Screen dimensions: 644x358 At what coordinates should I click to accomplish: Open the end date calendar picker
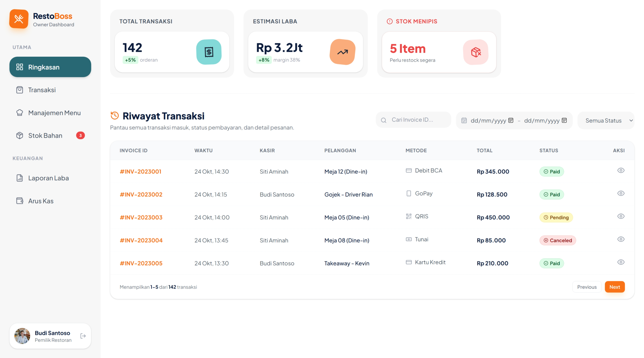coord(564,120)
